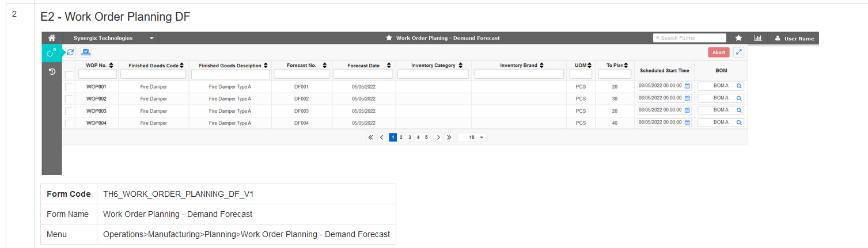
Task: Open calendar picker for WOP002 start time
Action: (687, 98)
